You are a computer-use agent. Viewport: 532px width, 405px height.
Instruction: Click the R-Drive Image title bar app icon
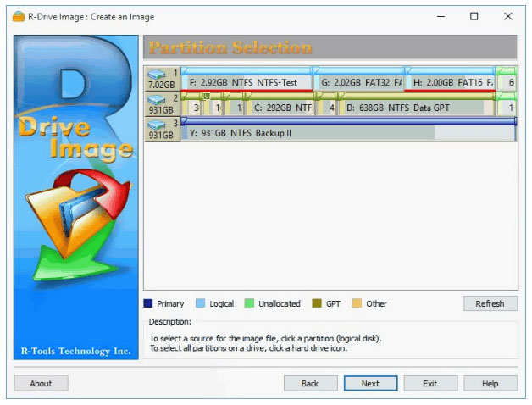[x=19, y=16]
